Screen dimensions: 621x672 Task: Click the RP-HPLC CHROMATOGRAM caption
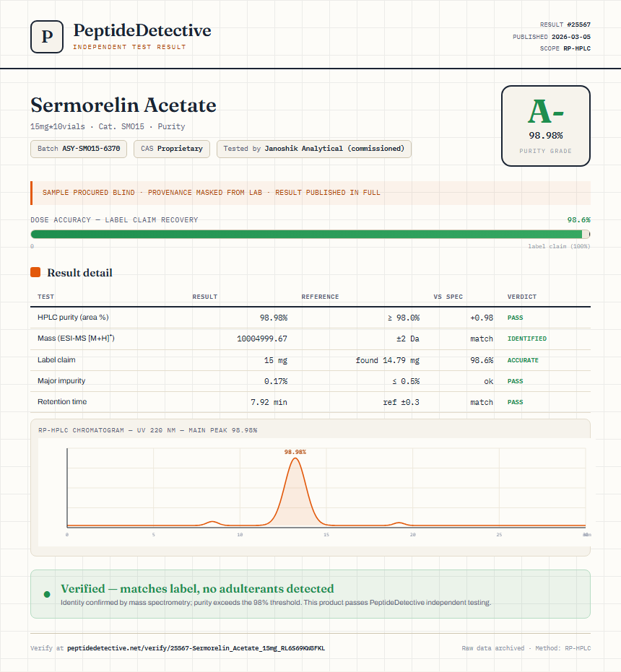click(147, 430)
